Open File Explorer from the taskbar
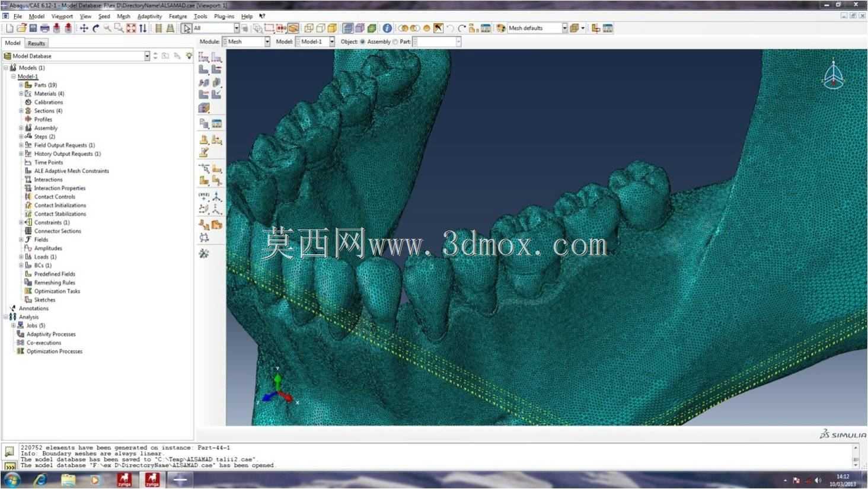 click(68, 480)
